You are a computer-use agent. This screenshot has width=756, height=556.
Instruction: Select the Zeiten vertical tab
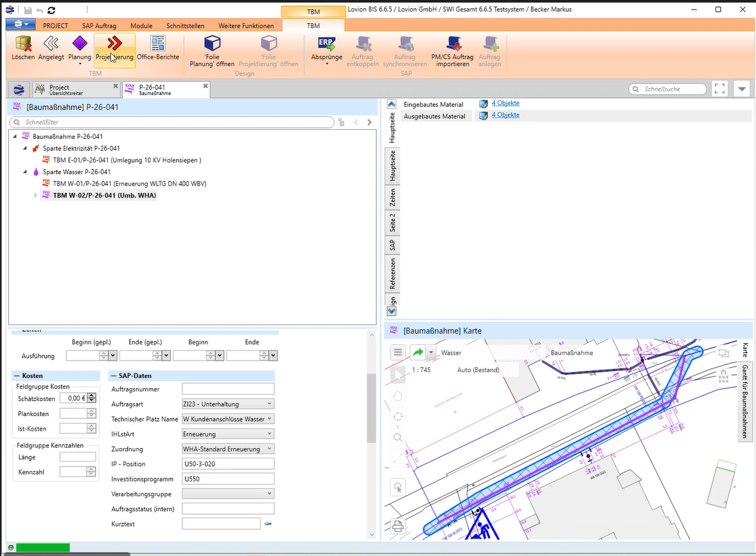392,197
